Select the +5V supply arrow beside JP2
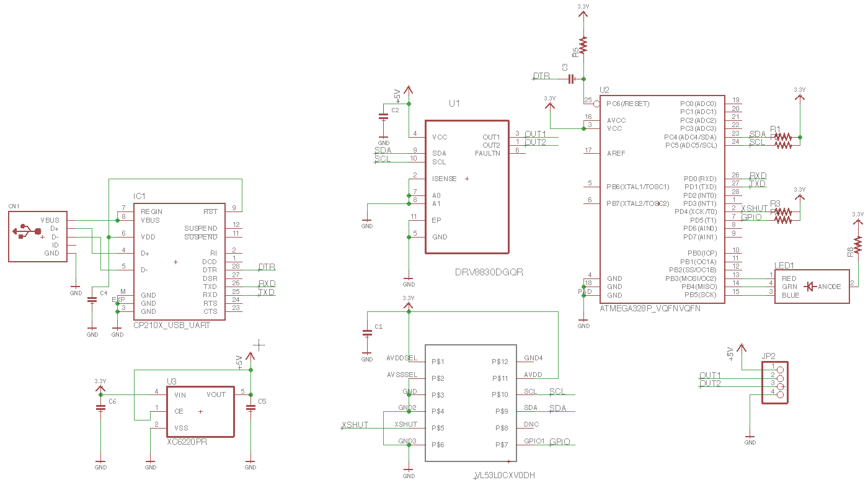Image resolution: width=868 pixels, height=485 pixels. [x=742, y=349]
